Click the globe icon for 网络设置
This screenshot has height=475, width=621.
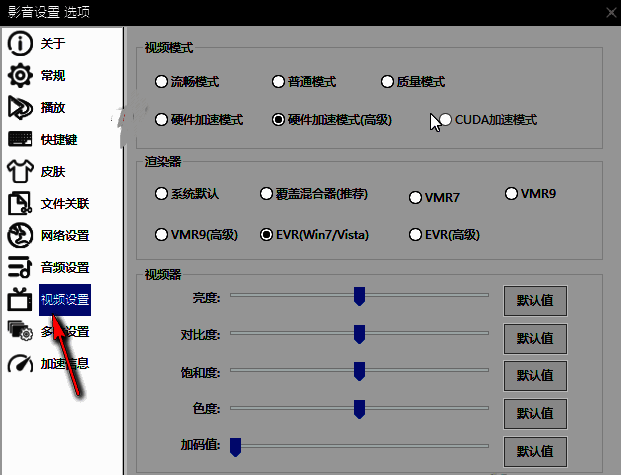pyautogui.click(x=20, y=236)
